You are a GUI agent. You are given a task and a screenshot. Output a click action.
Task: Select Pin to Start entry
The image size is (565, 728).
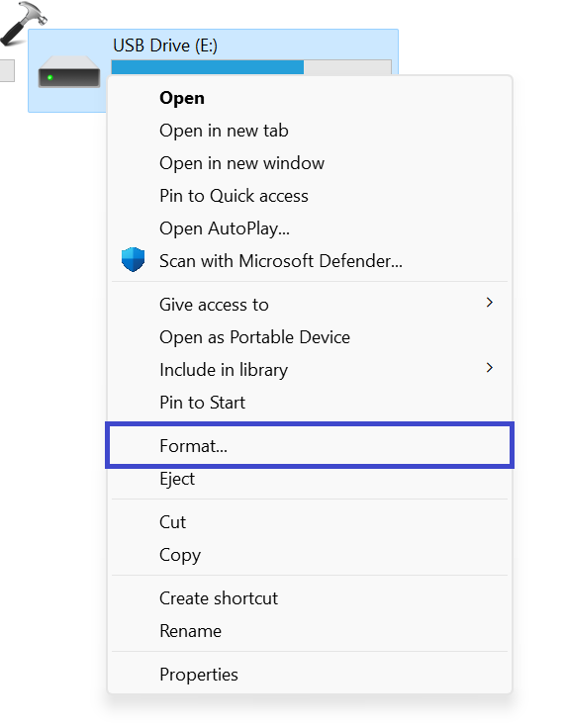pyautogui.click(x=310, y=402)
